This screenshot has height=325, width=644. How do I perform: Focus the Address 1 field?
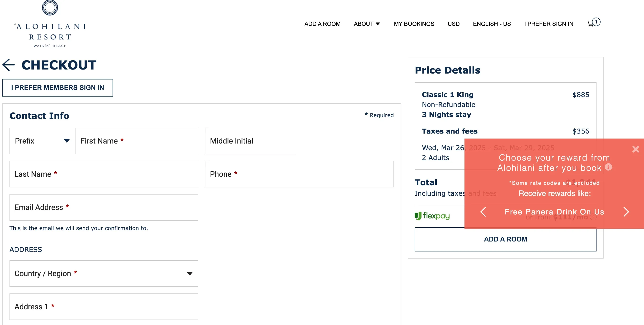[104, 307]
